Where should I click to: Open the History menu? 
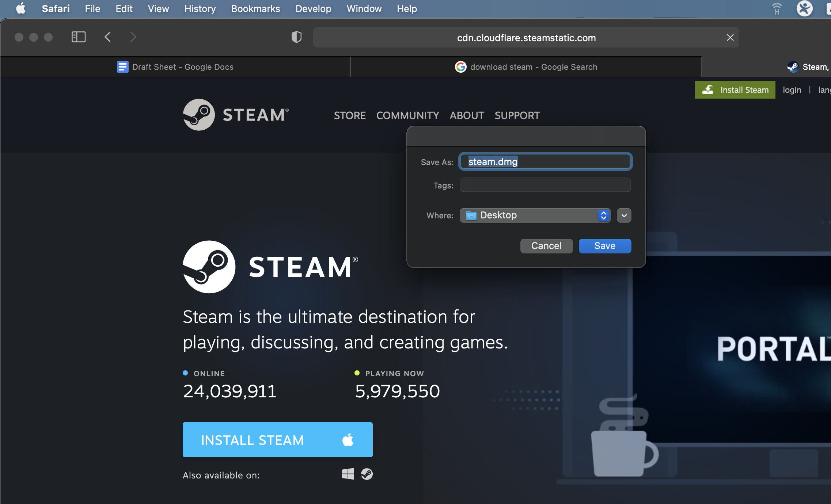click(200, 8)
